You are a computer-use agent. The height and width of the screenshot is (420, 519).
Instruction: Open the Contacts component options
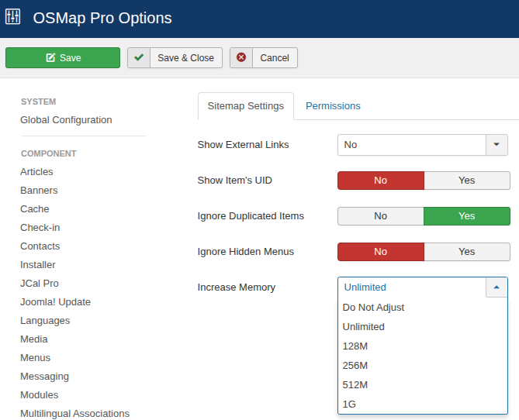coord(40,246)
